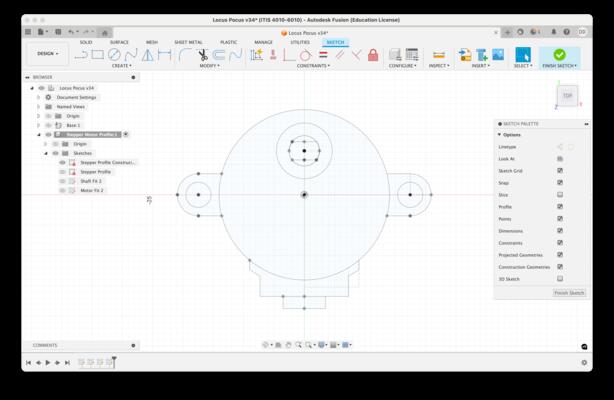This screenshot has height=400, width=614.
Task: Select the Fillet tool in Modify
Action: point(185,55)
